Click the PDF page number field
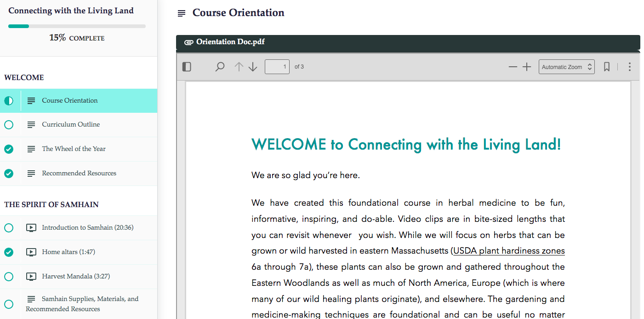 [x=277, y=67]
